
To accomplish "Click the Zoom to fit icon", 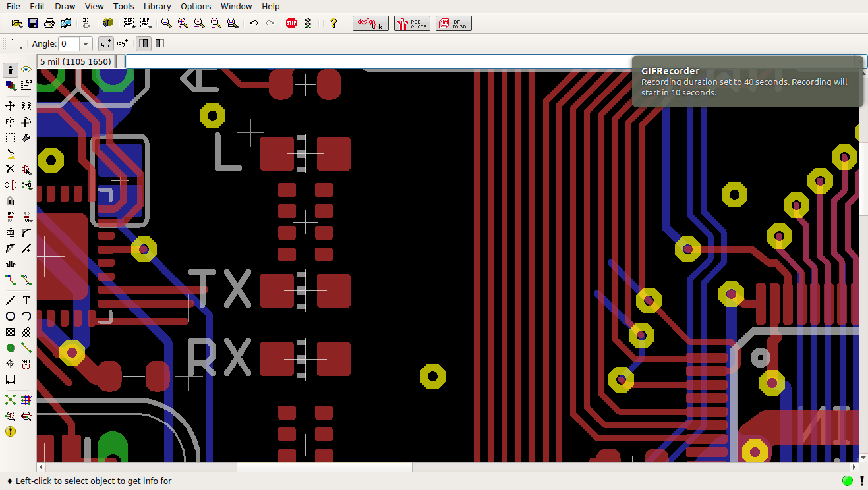I will pos(166,23).
